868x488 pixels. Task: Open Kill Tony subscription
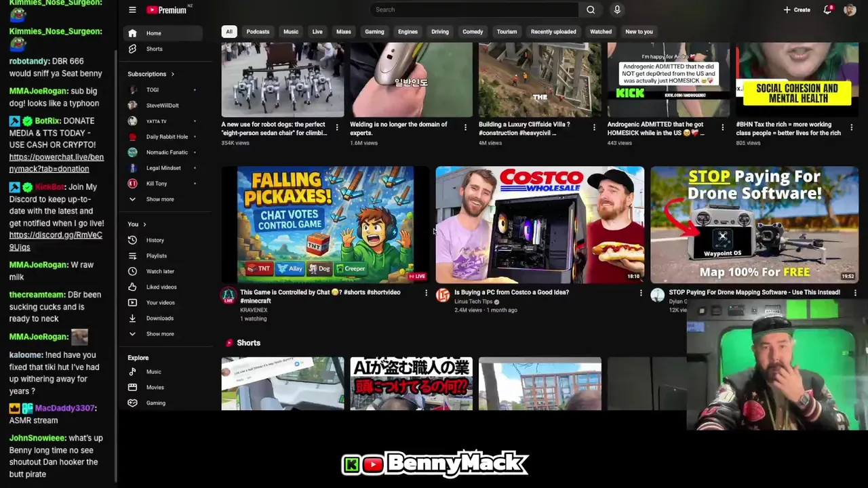(x=163, y=183)
